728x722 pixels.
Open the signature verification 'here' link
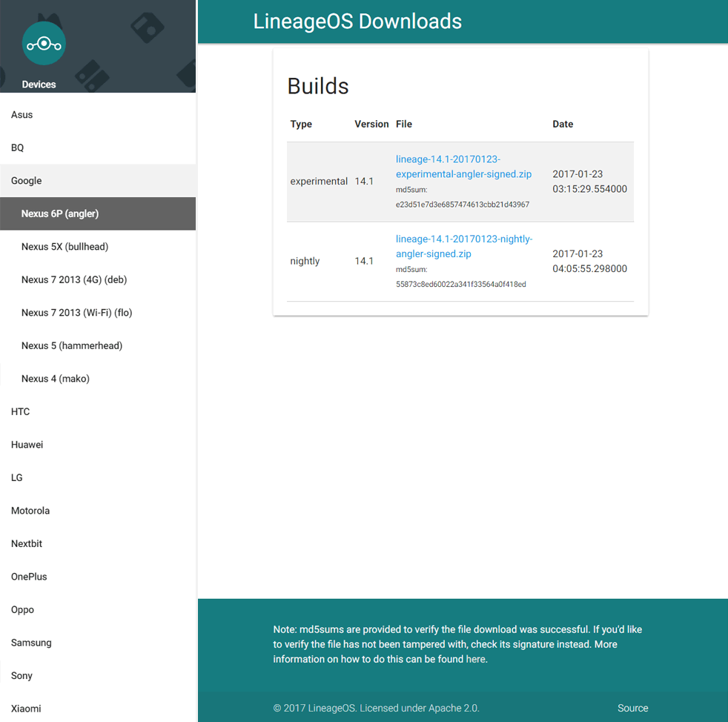[475, 659]
